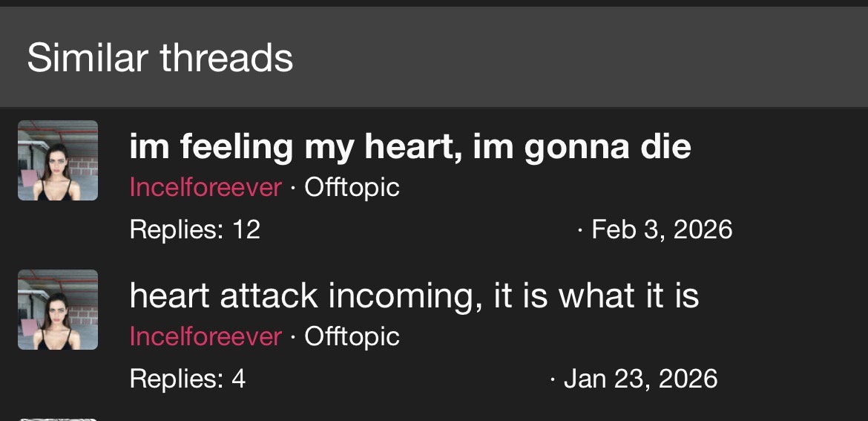Click the "Similar threads" heading text
868x421 pixels.
pyautogui.click(x=160, y=58)
